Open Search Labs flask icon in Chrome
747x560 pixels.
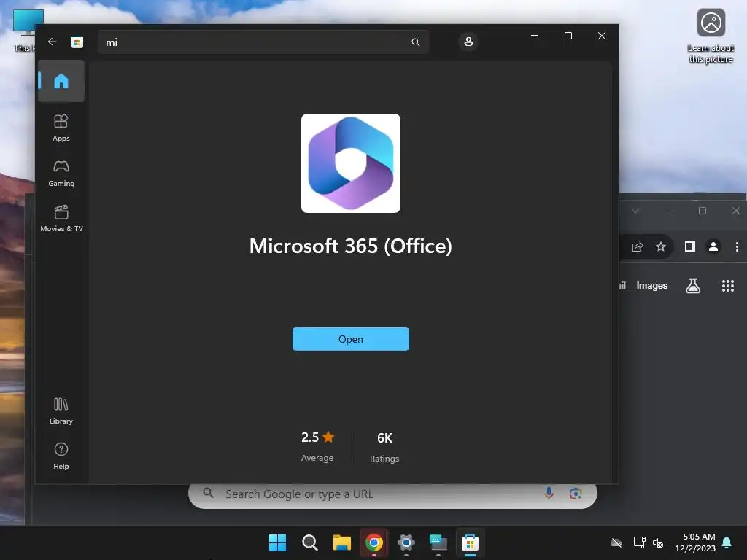tap(693, 286)
